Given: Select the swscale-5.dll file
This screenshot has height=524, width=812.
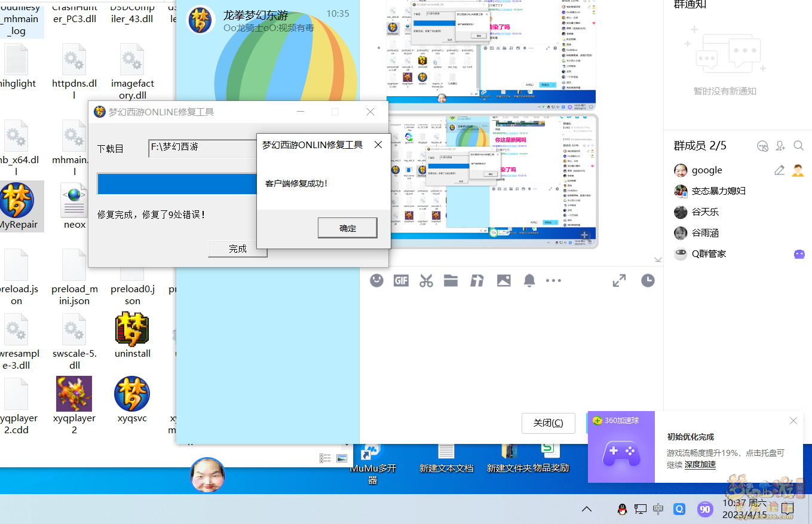Looking at the screenshot, I should [x=74, y=341].
